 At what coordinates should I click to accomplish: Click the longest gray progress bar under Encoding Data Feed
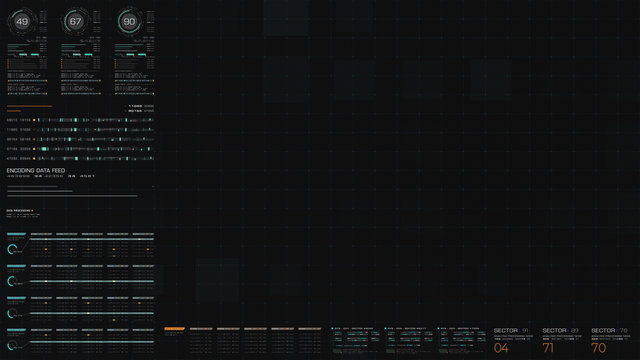[73, 196]
